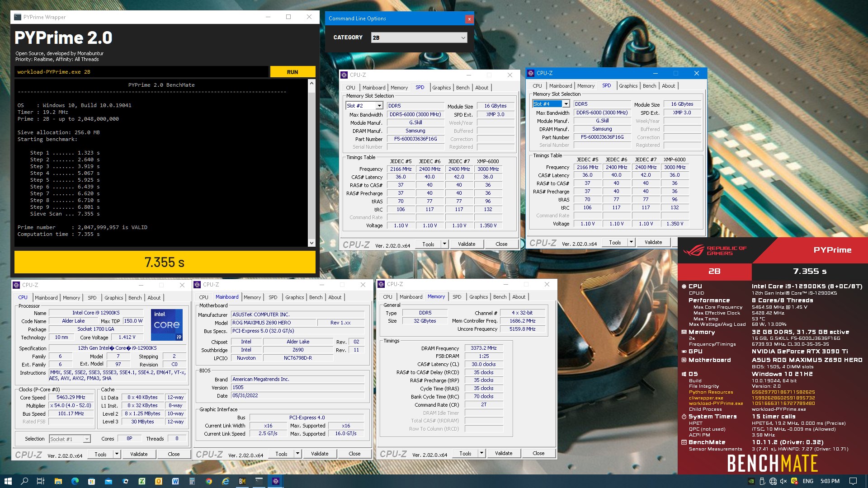This screenshot has width=868, height=488.
Task: Click Core Speed 5463.29 MHz value
Action: point(71,398)
